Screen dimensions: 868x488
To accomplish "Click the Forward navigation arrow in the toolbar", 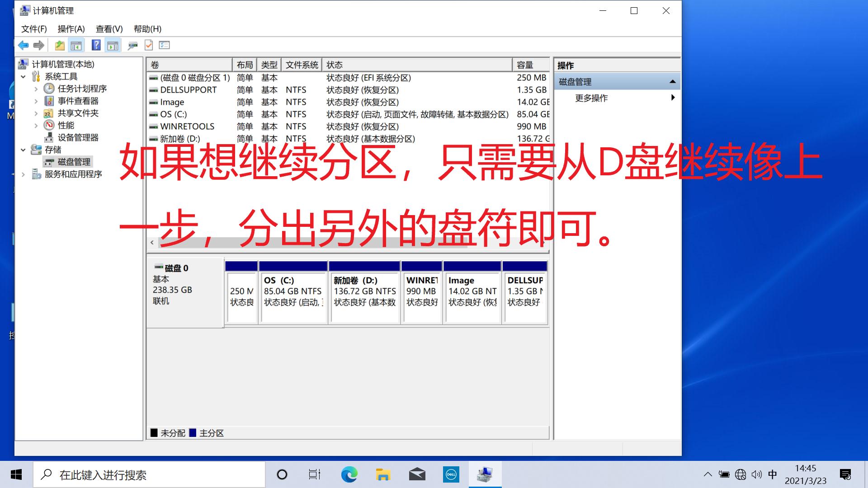I will [39, 45].
